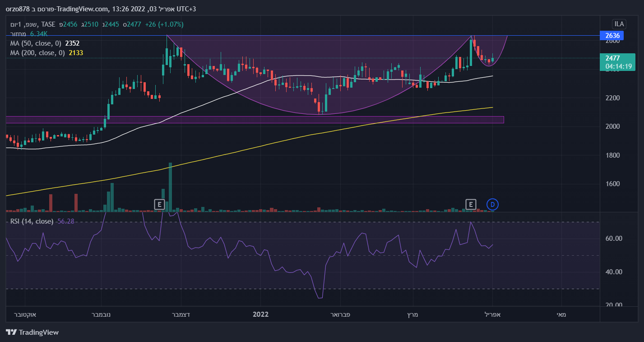Click the נובמבר label on time axis

coord(101,314)
